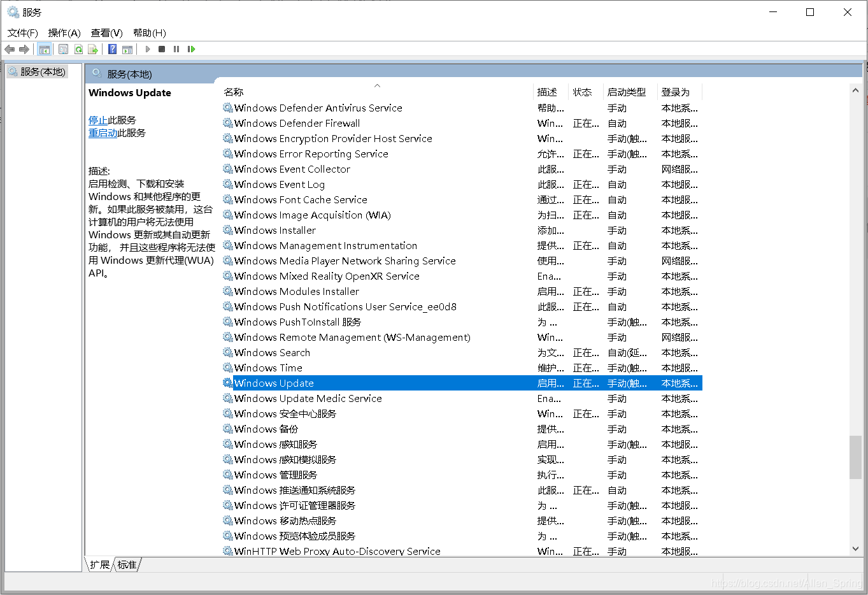
Task: Select Windows Remote Management (WS-Management)
Action: coord(462,337)
